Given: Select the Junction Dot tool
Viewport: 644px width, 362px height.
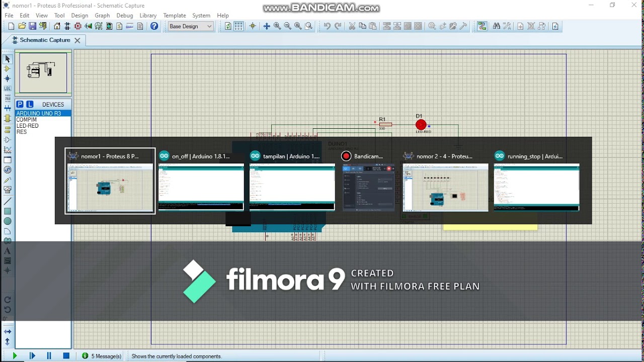Looking at the screenshot, I should coord(8,79).
